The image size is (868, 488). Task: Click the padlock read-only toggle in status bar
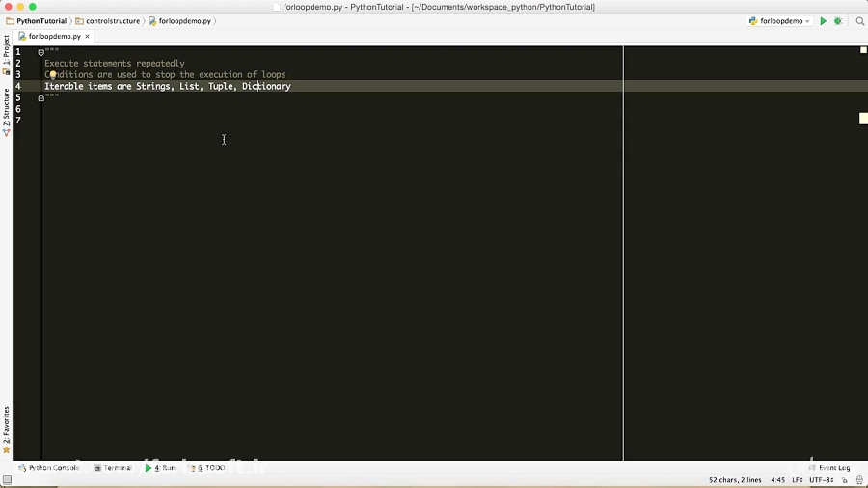coord(842,479)
